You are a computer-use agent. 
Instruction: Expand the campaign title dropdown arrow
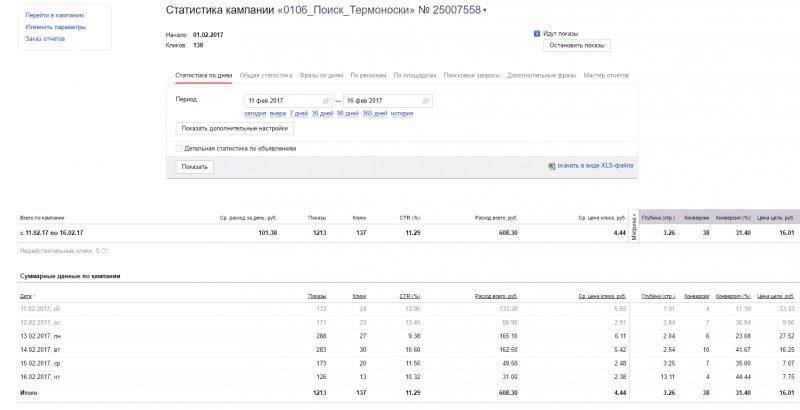(x=485, y=11)
